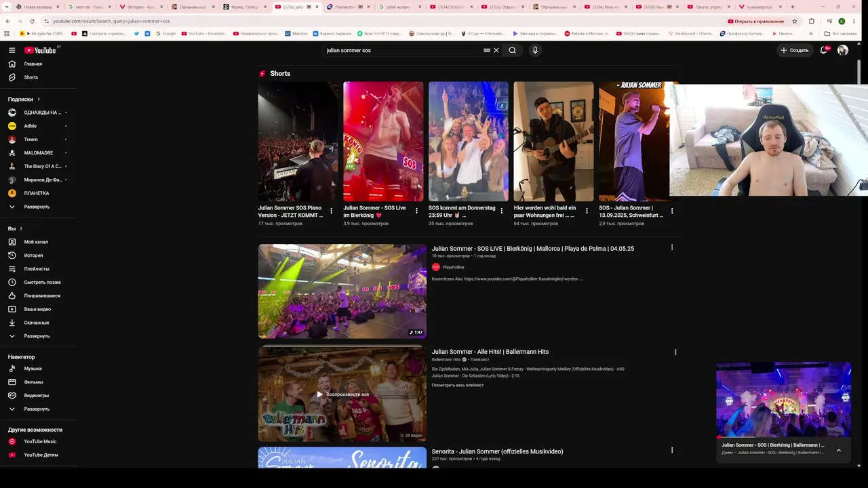868x488 pixels.
Task: Open the Кирилл Зырянов bookmark
Action: pyautogui.click(x=332, y=33)
